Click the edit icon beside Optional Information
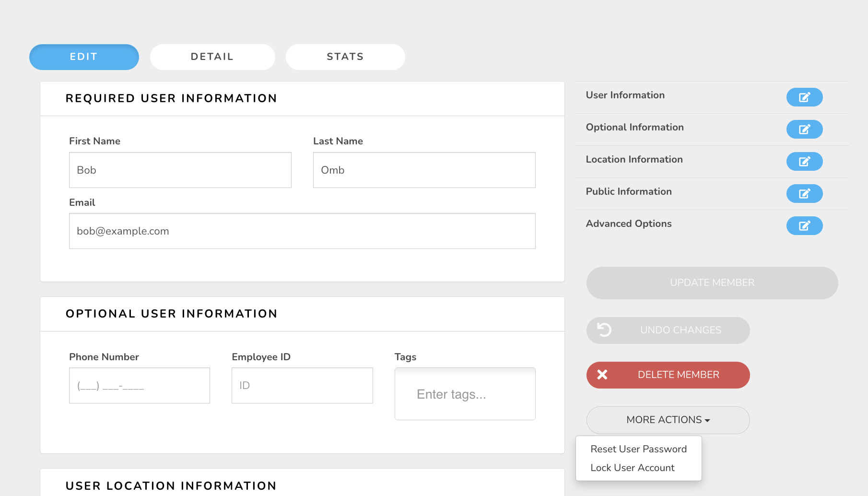Image resolution: width=868 pixels, height=496 pixels. tap(804, 130)
